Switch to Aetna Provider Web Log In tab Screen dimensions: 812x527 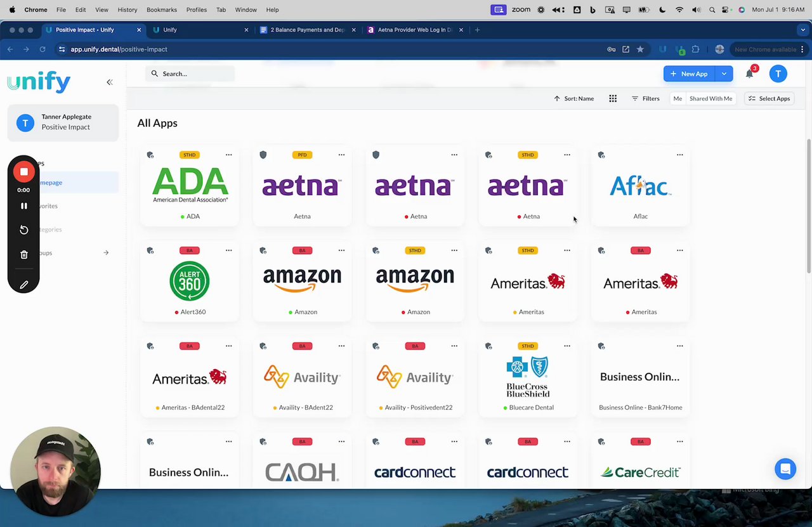(416, 30)
